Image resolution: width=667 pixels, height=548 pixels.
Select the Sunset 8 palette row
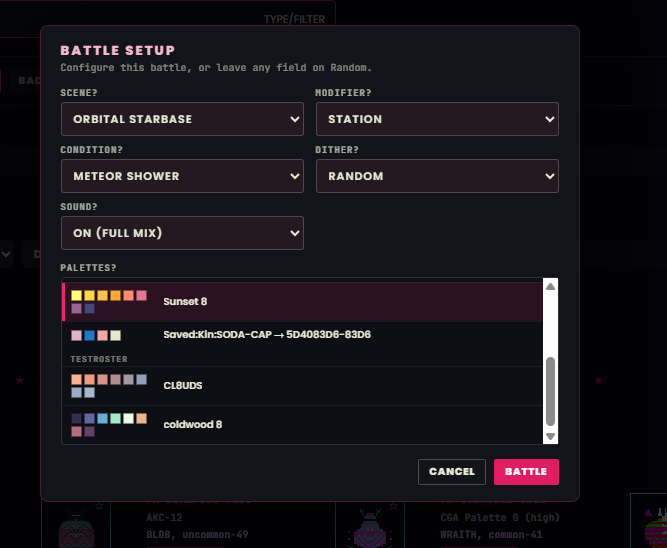tap(302, 302)
